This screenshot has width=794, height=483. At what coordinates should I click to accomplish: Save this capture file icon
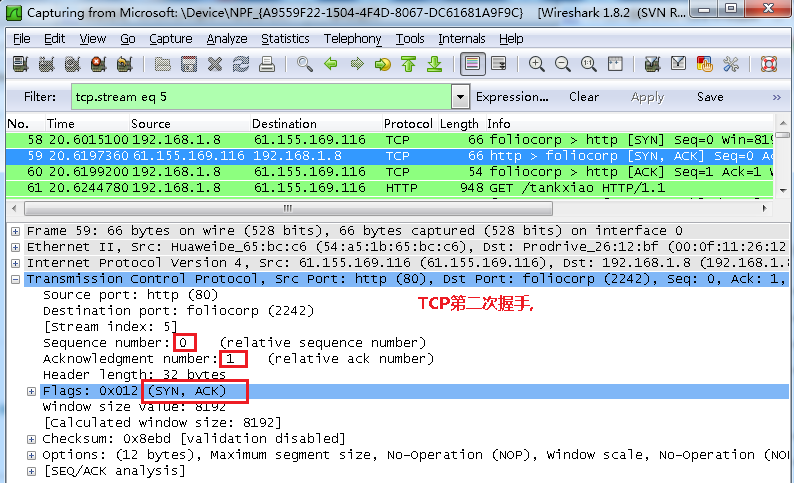pyautogui.click(x=189, y=64)
